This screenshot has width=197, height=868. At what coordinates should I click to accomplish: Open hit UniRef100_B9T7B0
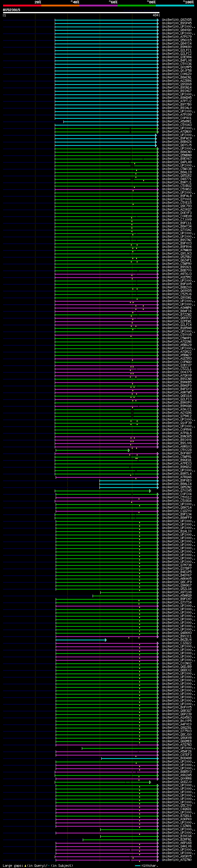click(x=176, y=104)
